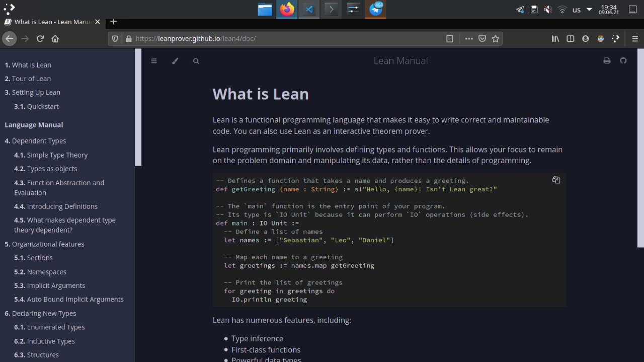This screenshot has width=644, height=362.
Task: View site security padlock information
Action: point(128,38)
